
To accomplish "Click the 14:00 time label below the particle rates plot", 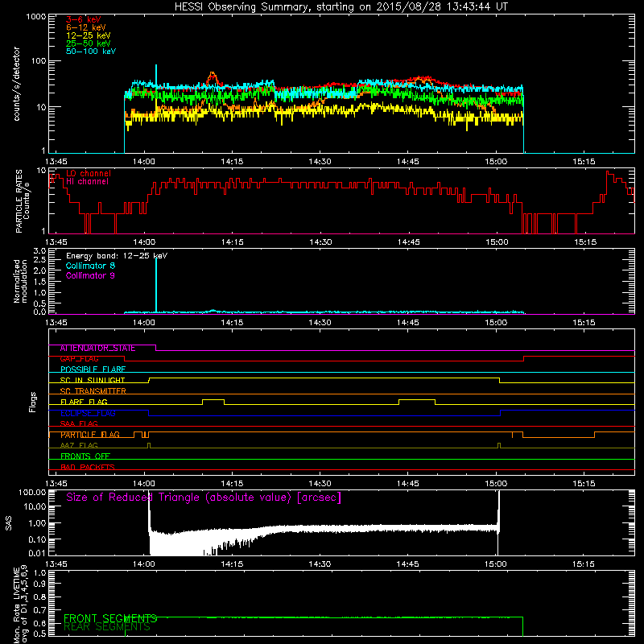I will (144, 242).
